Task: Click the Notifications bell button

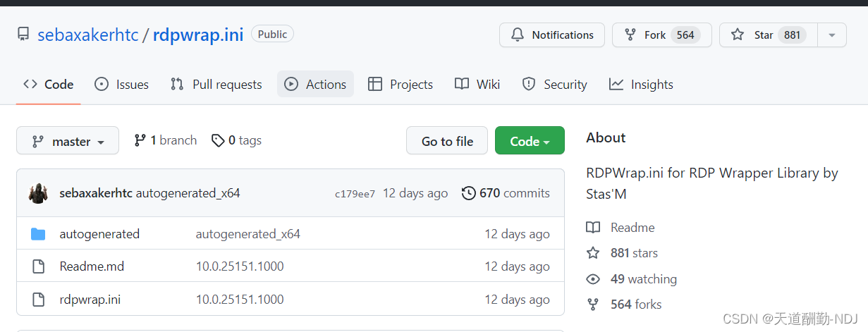Action: [552, 35]
